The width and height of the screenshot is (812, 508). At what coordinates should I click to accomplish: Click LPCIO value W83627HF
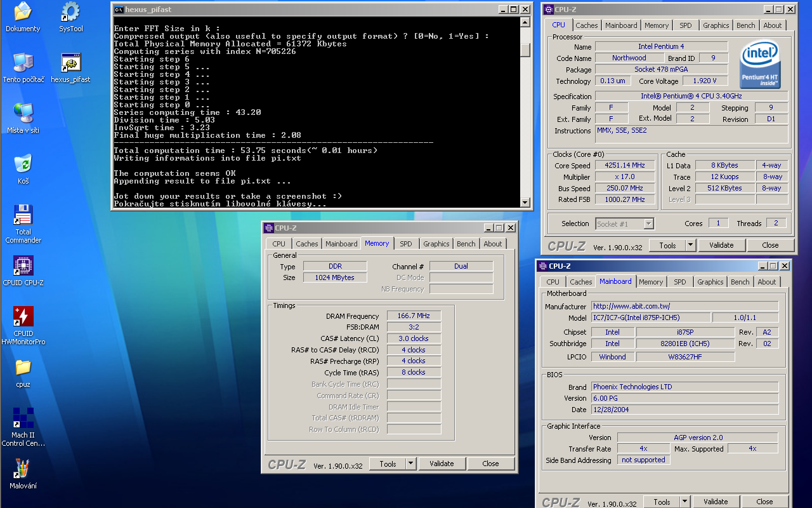point(685,357)
